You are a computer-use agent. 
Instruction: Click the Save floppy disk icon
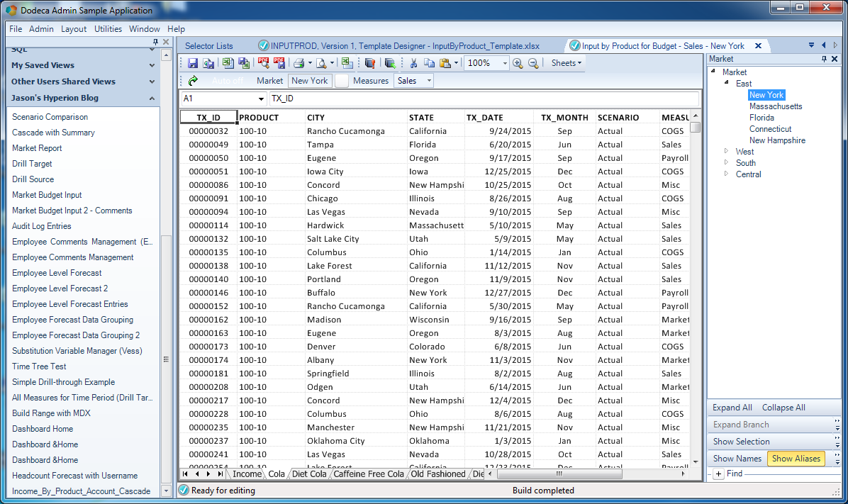(193, 63)
